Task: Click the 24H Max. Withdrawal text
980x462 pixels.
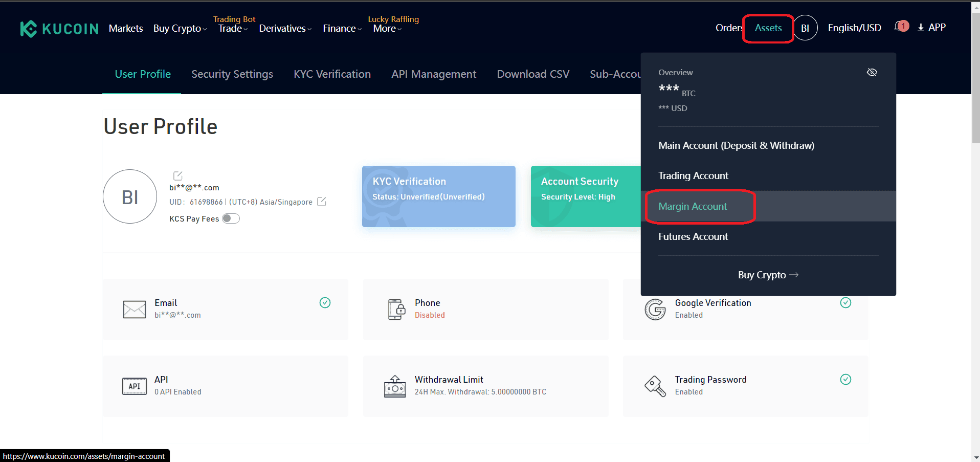Action: pos(480,392)
